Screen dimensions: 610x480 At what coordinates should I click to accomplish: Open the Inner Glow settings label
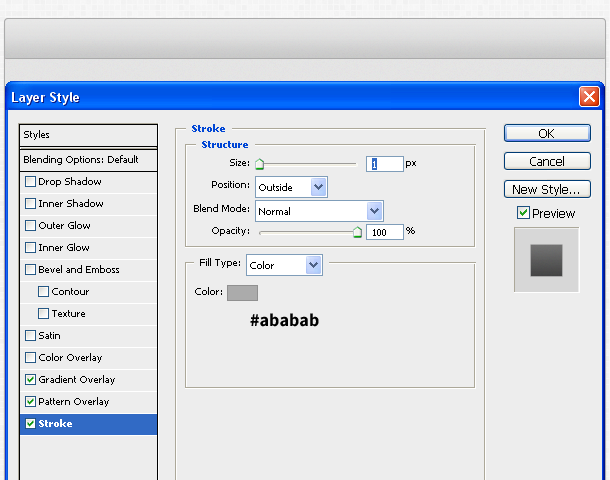point(64,247)
